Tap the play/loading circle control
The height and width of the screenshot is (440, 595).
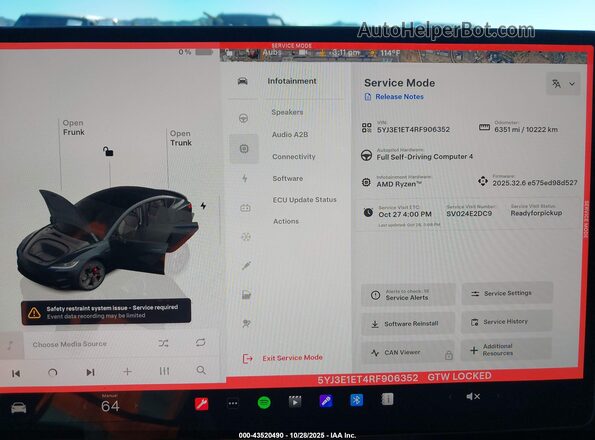(53, 373)
